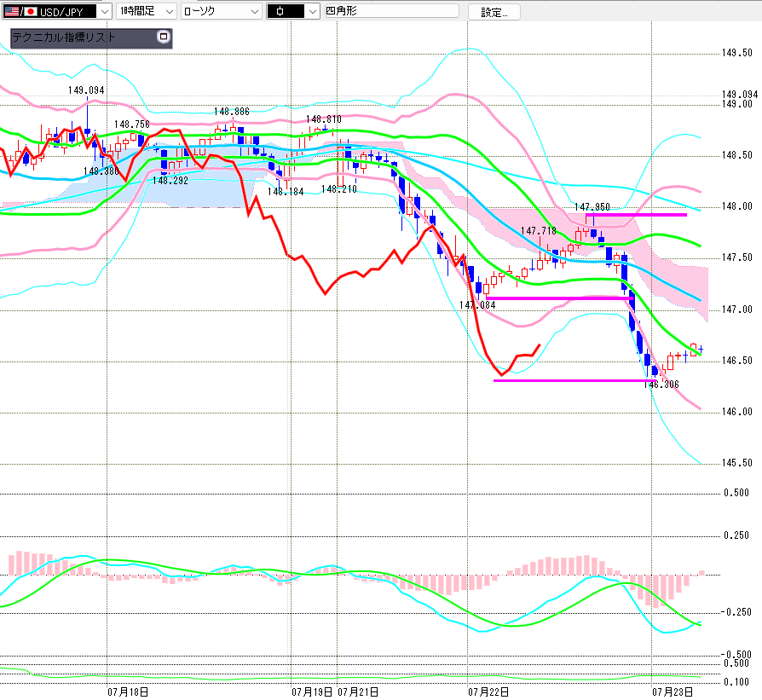
Task: Click the 07月22日 date axis label
Action: [488, 692]
